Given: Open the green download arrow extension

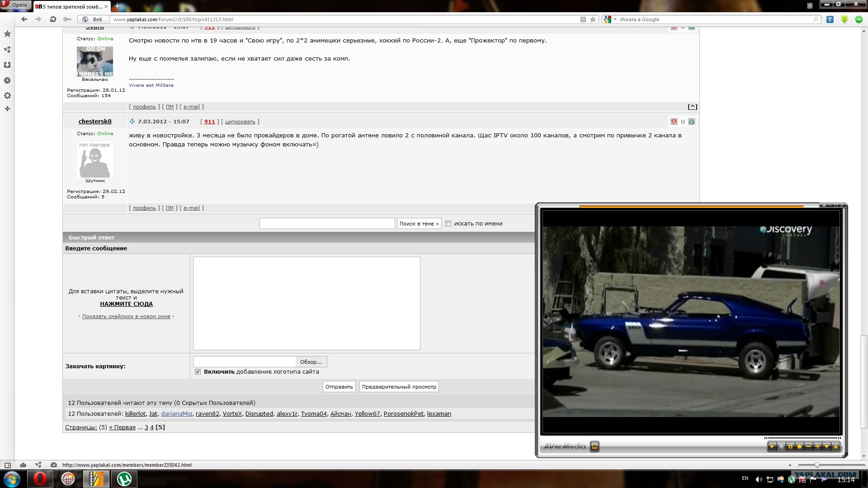Looking at the screenshot, I should 844,19.
